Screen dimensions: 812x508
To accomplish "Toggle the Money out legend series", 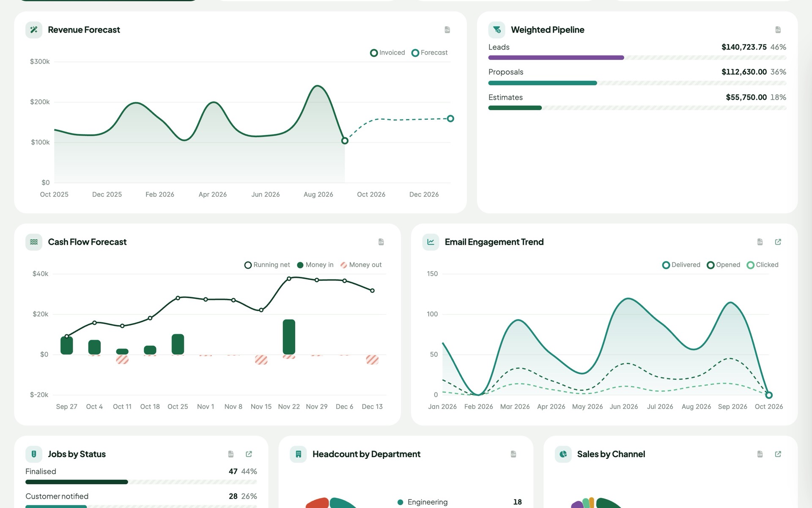I will coord(361,265).
